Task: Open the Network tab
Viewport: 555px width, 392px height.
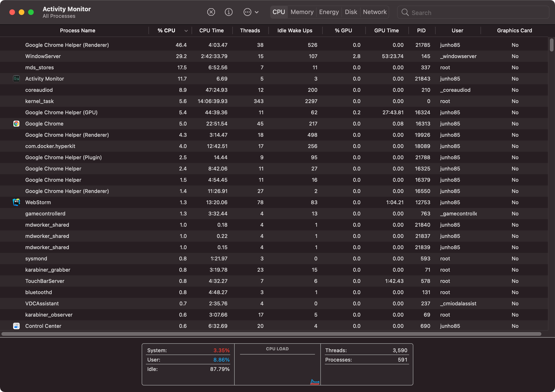Action: click(x=374, y=12)
